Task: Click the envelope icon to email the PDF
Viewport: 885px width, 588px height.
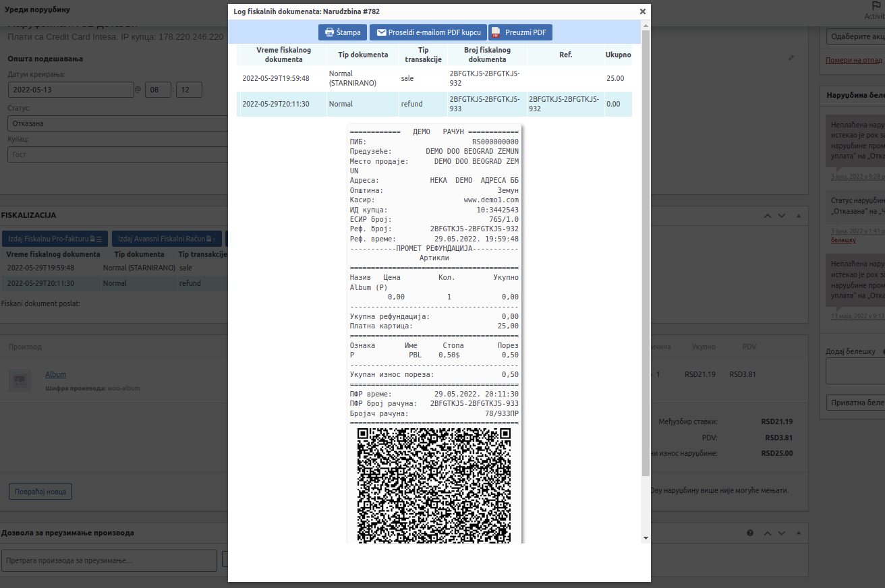Action: 381,32
